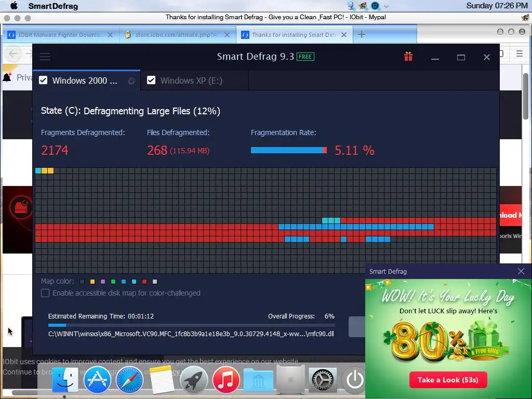Image resolution: width=532 pixels, height=399 pixels.
Task: Pick the yellow map color swatch
Action: [92, 282]
